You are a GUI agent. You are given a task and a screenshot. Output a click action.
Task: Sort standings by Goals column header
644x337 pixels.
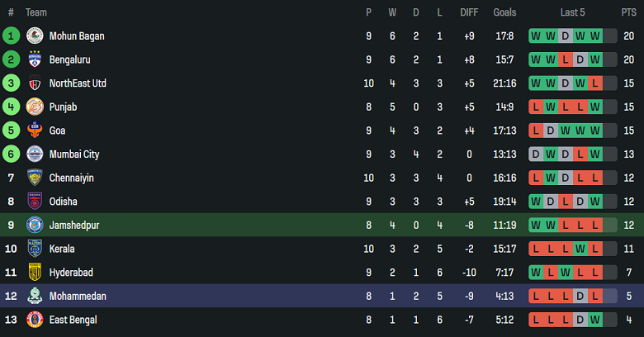click(504, 12)
